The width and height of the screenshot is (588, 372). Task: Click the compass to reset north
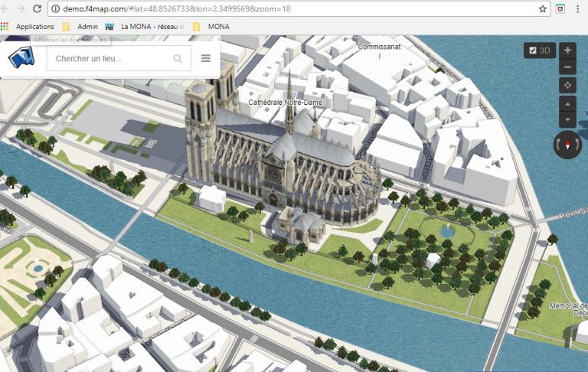[567, 144]
